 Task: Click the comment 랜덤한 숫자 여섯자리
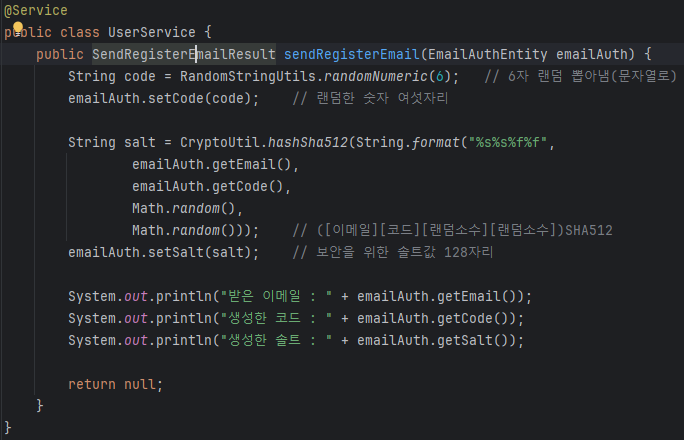[370, 99]
